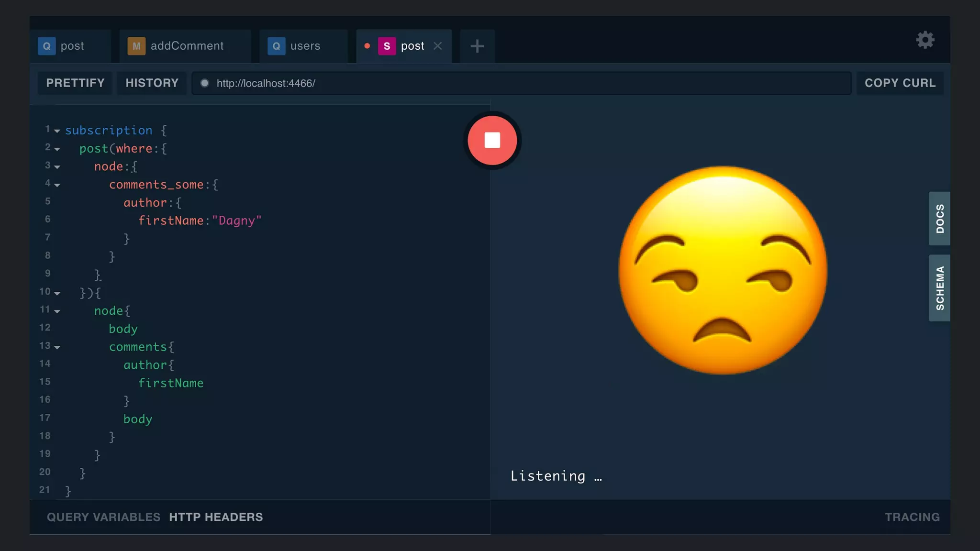Collapse the subscription block on line 1
The width and height of the screenshot is (980, 551).
pos(57,131)
